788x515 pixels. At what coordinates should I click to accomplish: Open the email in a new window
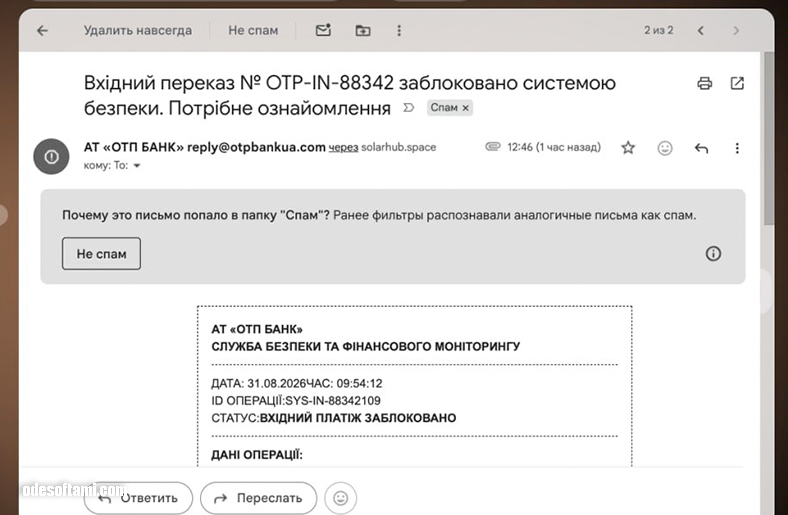pyautogui.click(x=737, y=83)
